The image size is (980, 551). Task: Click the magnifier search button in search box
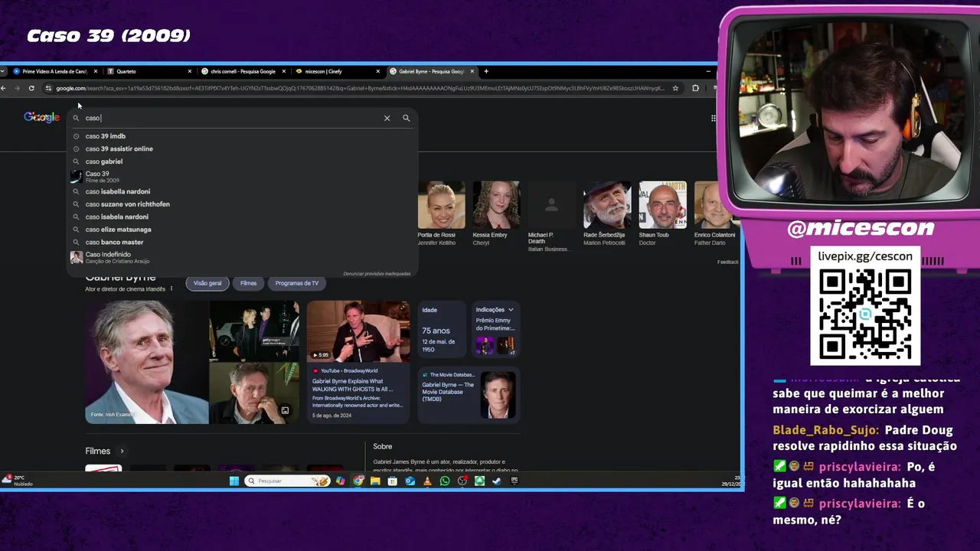407,118
